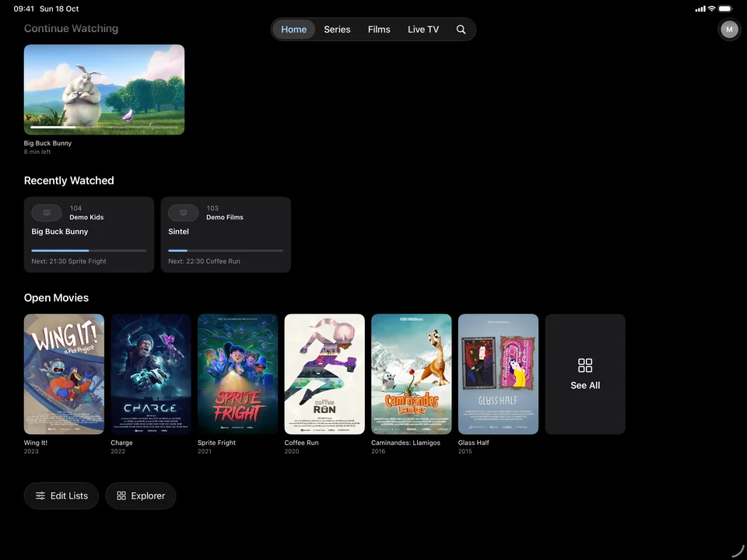747x560 pixels.
Task: Click the "8 min left" label
Action: 37,152
